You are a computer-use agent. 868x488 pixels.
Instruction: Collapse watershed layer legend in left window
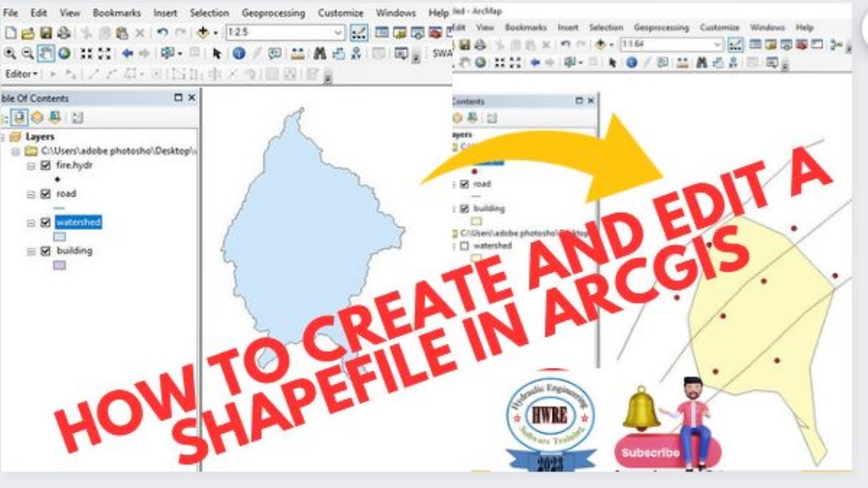pyautogui.click(x=31, y=222)
